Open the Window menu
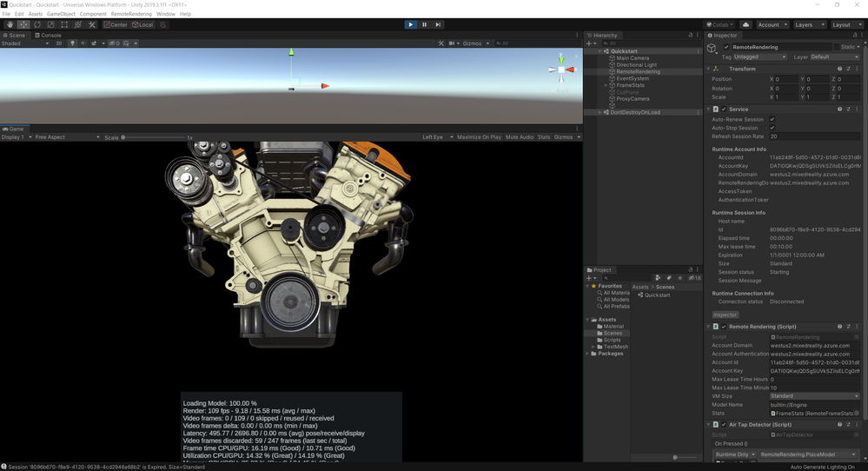 [x=165, y=14]
